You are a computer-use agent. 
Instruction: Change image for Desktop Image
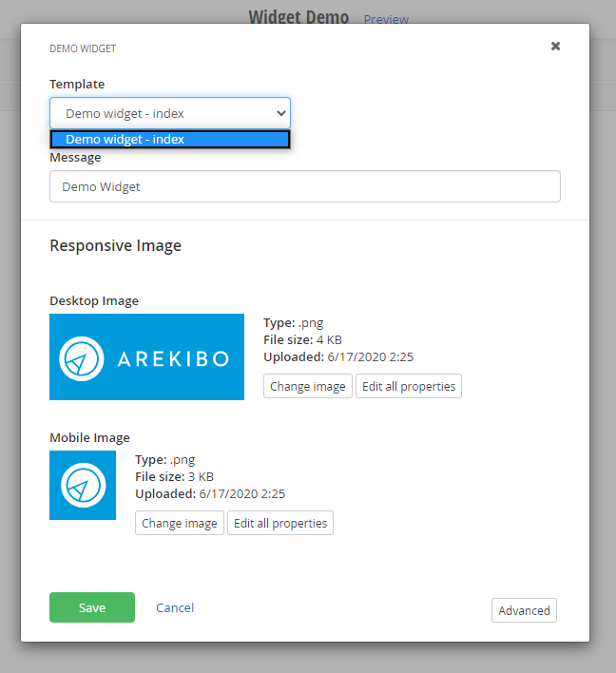click(308, 386)
